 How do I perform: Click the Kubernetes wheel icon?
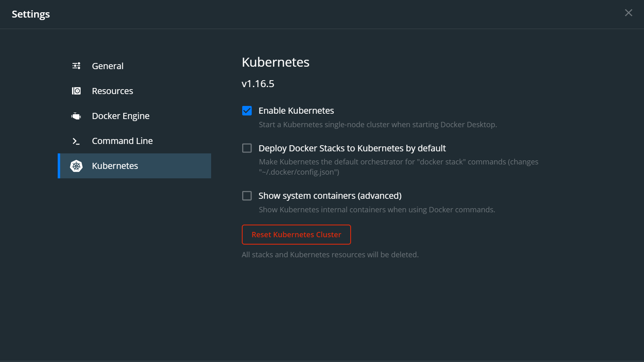click(76, 166)
